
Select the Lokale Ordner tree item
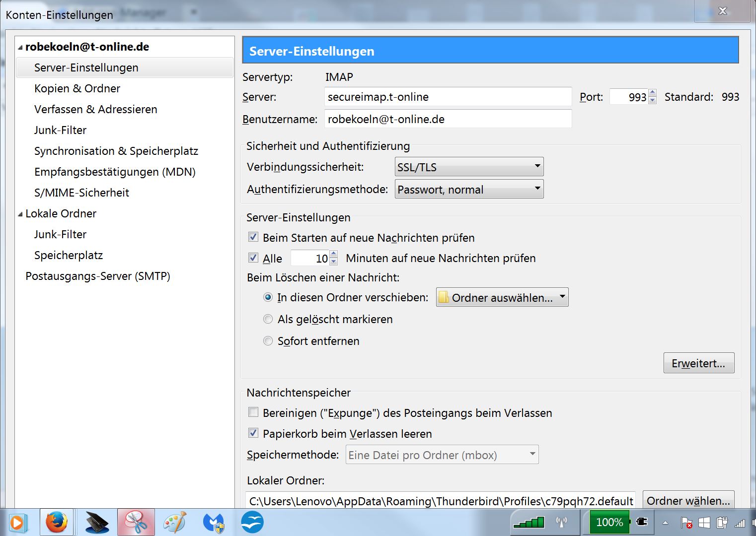(61, 213)
